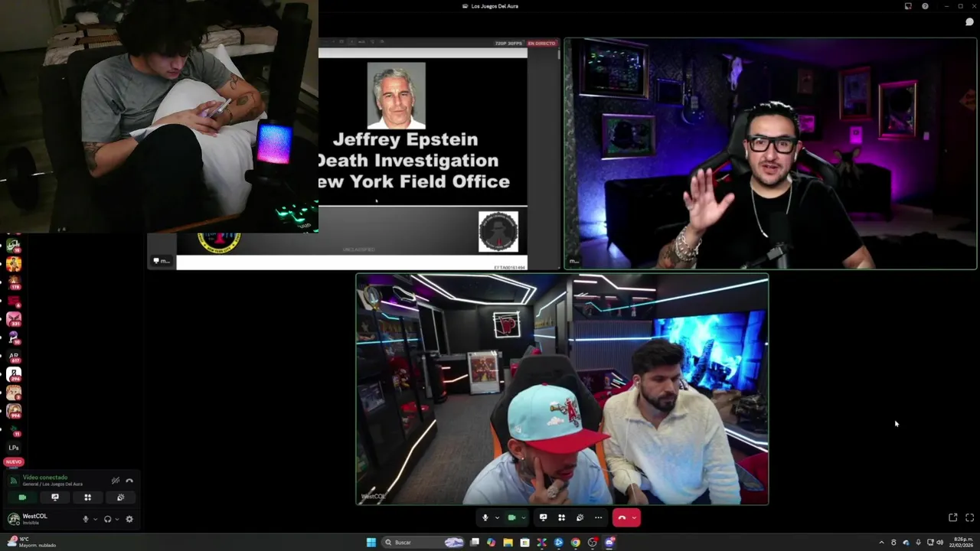Focus the Jeffrey Epstein screen share tile
Image resolution: width=980 pixels, height=551 pixels.
click(354, 154)
